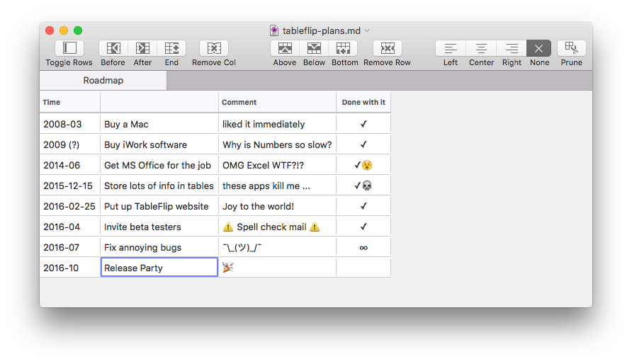The width and height of the screenshot is (632, 364).
Task: Select the Done with it column header
Action: click(x=363, y=102)
